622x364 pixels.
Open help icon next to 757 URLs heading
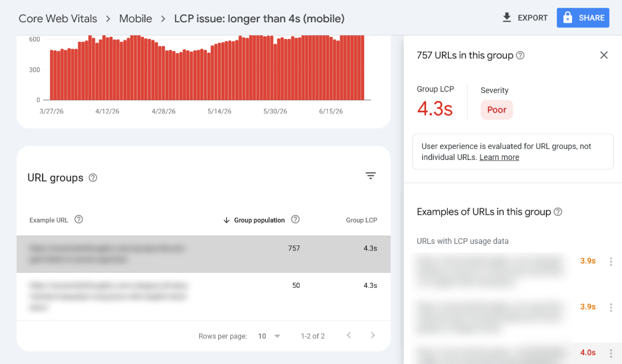pos(520,55)
